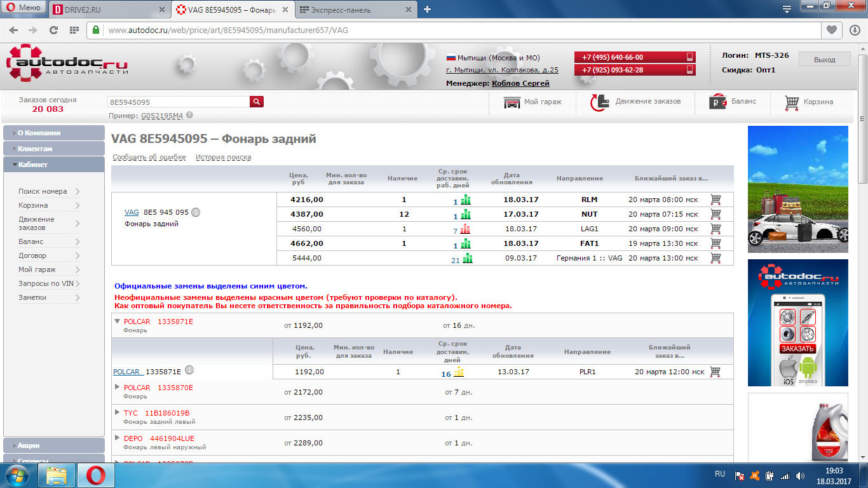Open Баланс in top bar
Image resolution: width=868 pixels, height=488 pixels.
tap(733, 102)
